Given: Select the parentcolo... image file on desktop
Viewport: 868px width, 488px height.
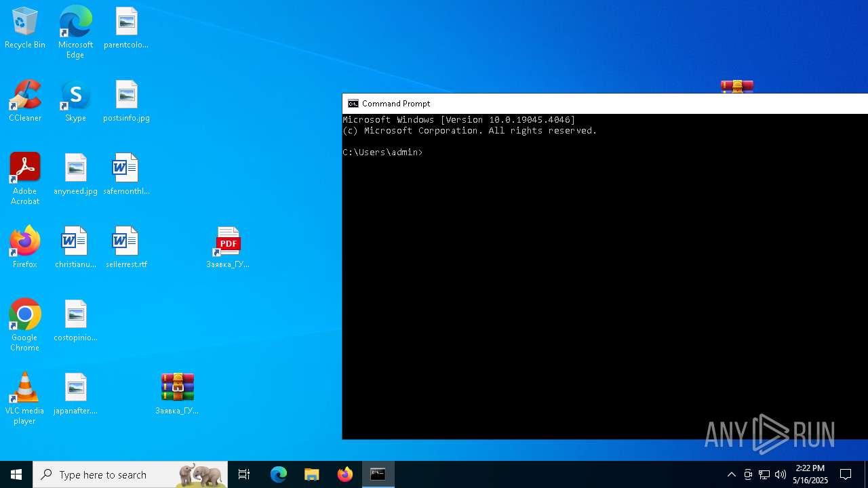Looking at the screenshot, I should click(126, 28).
